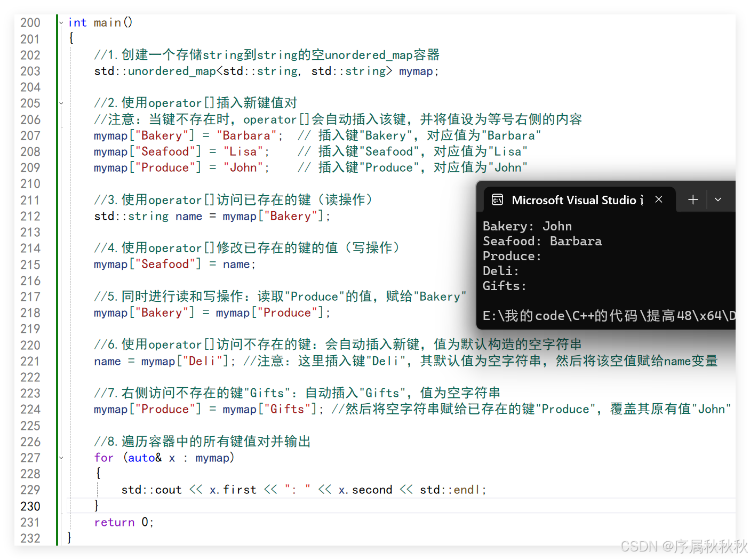Click the comment on line 202 about unordered_map

[x=267, y=55]
